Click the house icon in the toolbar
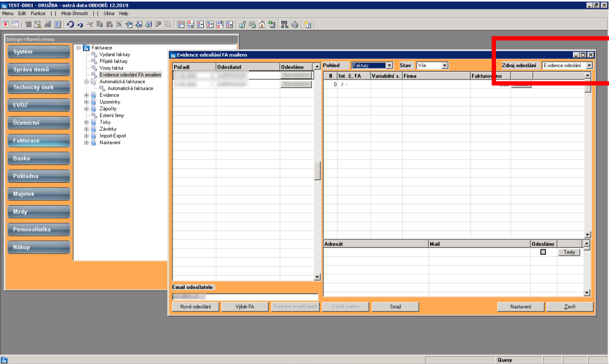This screenshot has height=364, width=609. pos(262,24)
